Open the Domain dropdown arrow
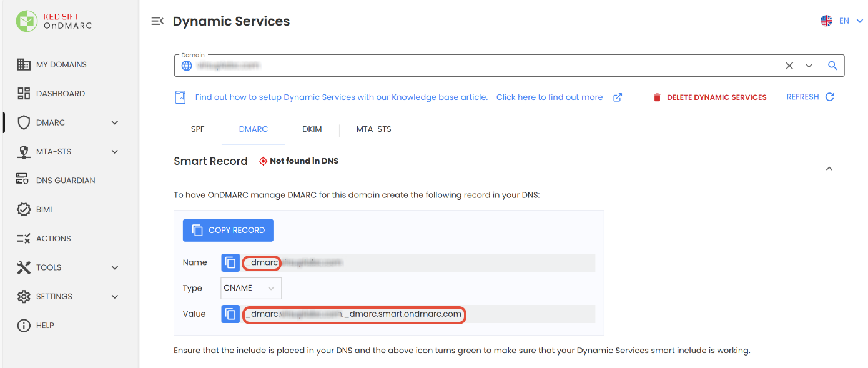Image resolution: width=868 pixels, height=368 pixels. pos(809,66)
